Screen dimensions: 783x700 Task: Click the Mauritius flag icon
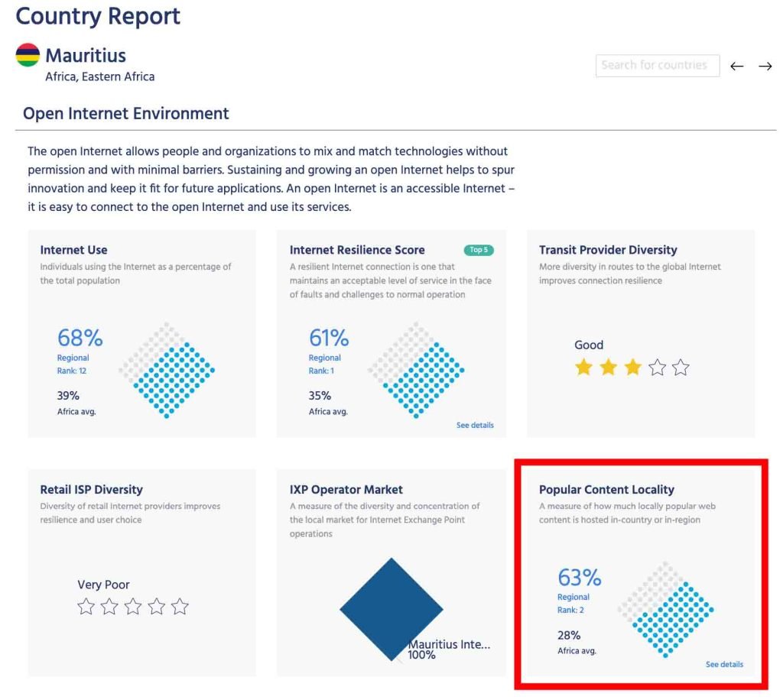[x=28, y=55]
